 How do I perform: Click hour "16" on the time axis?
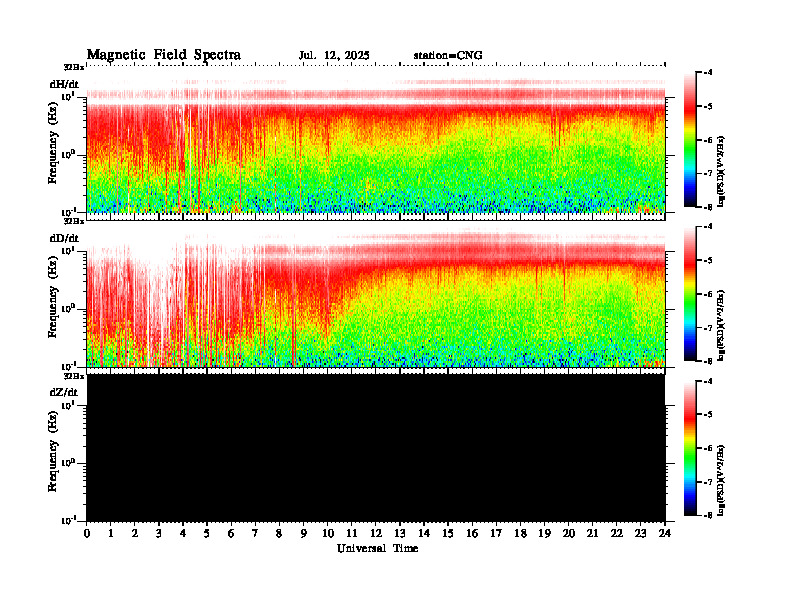472,533
